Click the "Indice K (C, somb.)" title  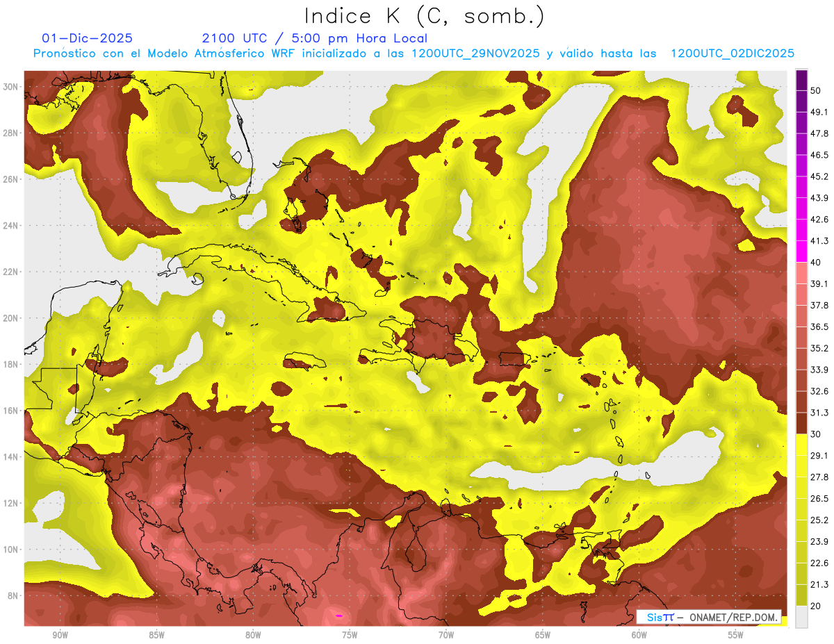click(x=425, y=16)
